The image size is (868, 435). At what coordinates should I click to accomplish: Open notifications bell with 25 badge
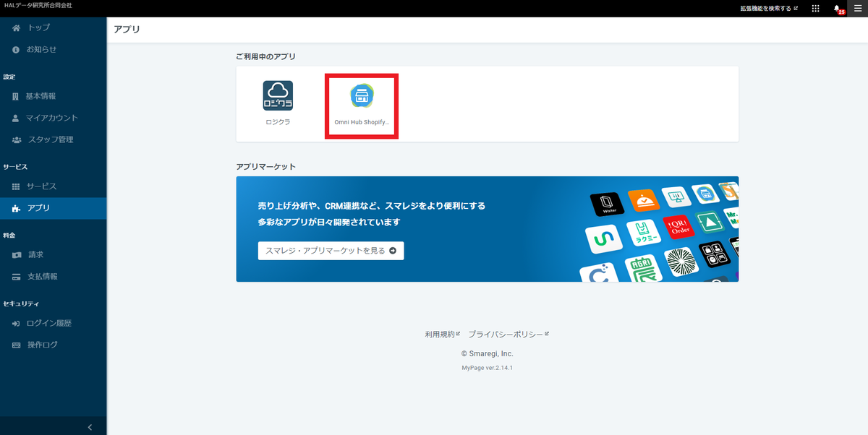838,9
